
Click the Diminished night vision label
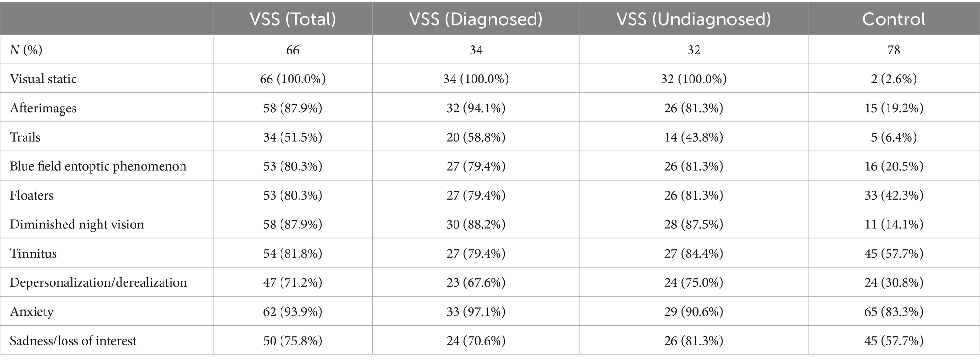click(77, 224)
